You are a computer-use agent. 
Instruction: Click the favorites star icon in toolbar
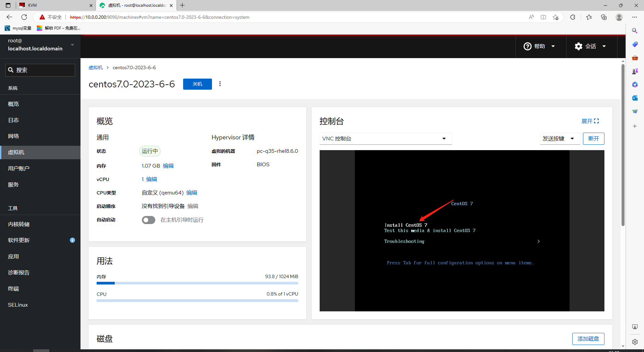tap(589, 17)
